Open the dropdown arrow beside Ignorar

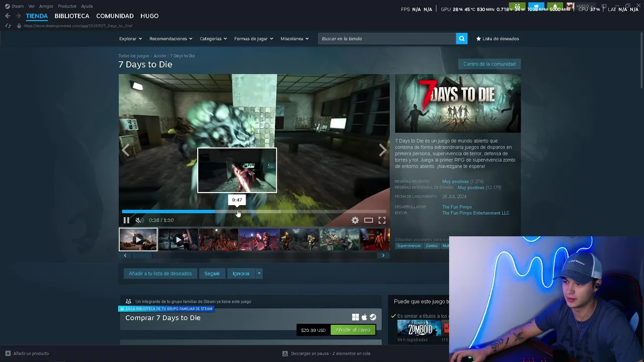click(259, 274)
